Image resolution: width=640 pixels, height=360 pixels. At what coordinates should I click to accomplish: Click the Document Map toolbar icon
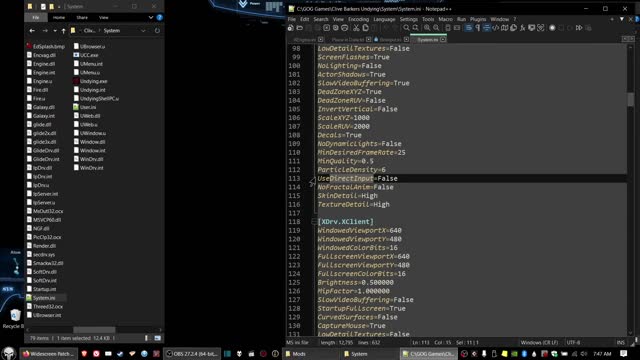click(x=504, y=28)
